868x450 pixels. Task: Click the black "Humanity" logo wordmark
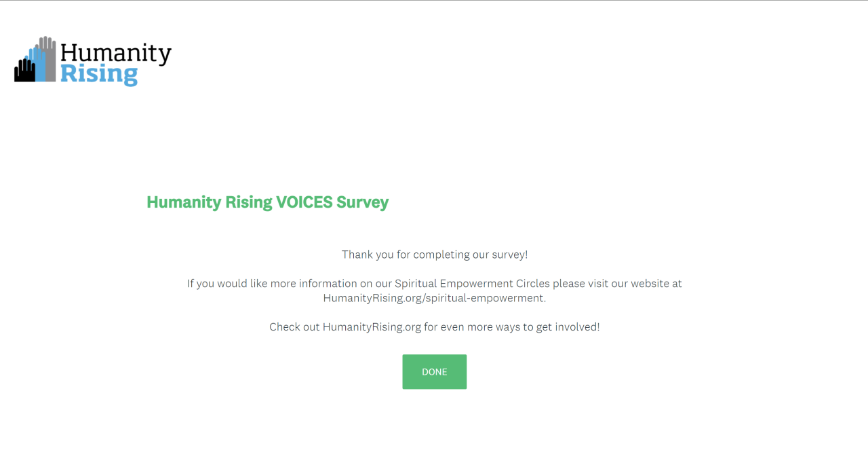[x=115, y=54]
